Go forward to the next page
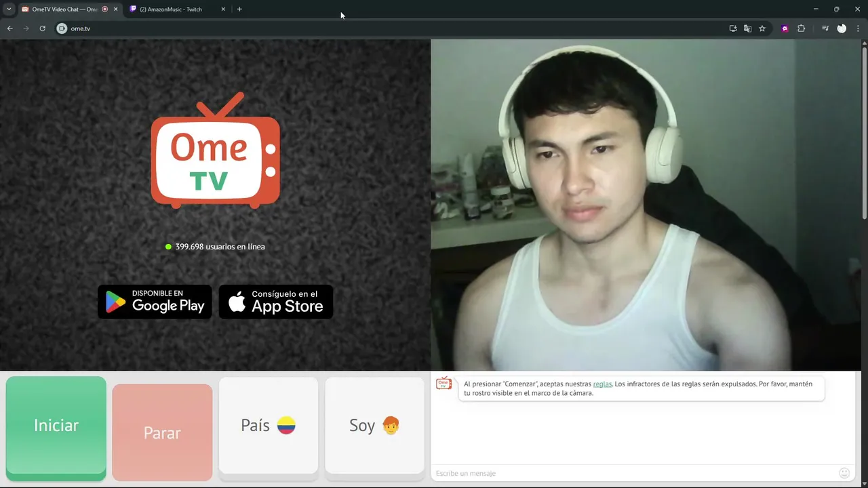 pos(26,28)
